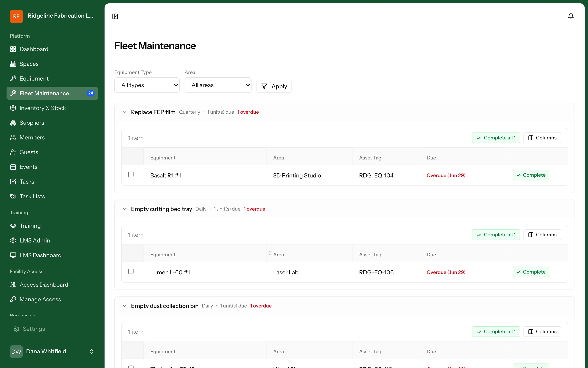Open the Fleet Maintenance sidebar item

coord(52,93)
